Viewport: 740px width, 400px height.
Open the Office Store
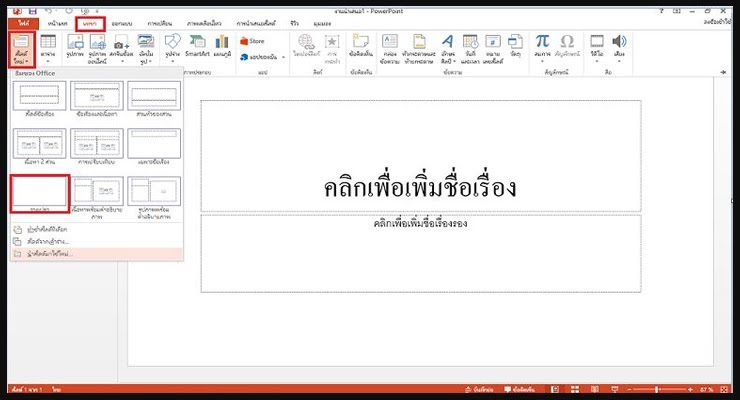[x=257, y=41]
